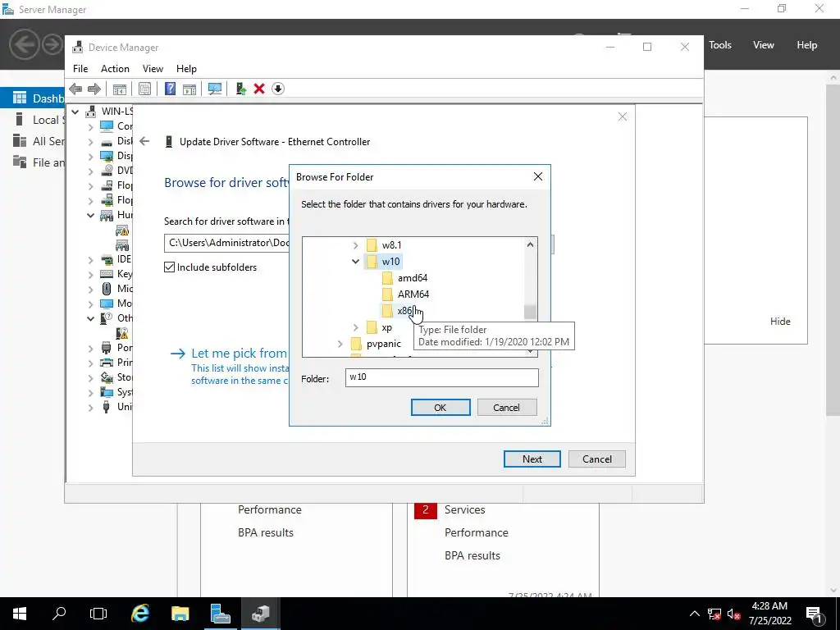This screenshot has height=630, width=840.
Task: Show hidden tray icons chevron
Action: tap(694, 614)
